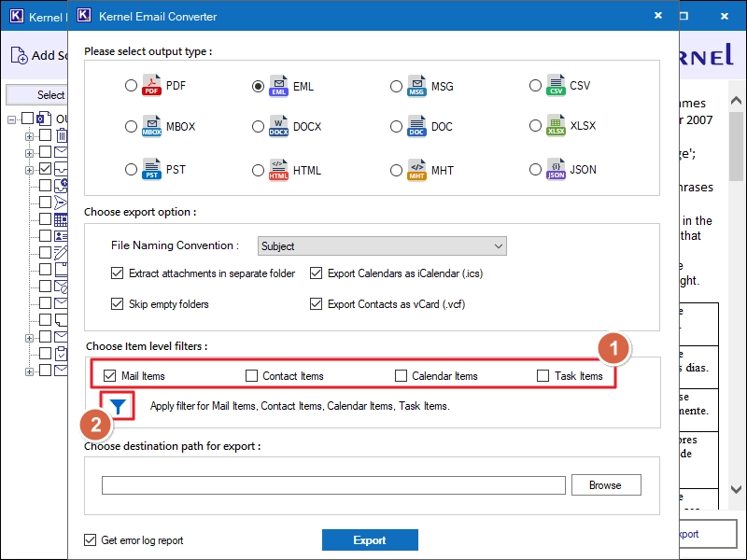The width and height of the screenshot is (747, 560).
Task: Toggle the root folder checkbox in tree
Action: (x=28, y=119)
